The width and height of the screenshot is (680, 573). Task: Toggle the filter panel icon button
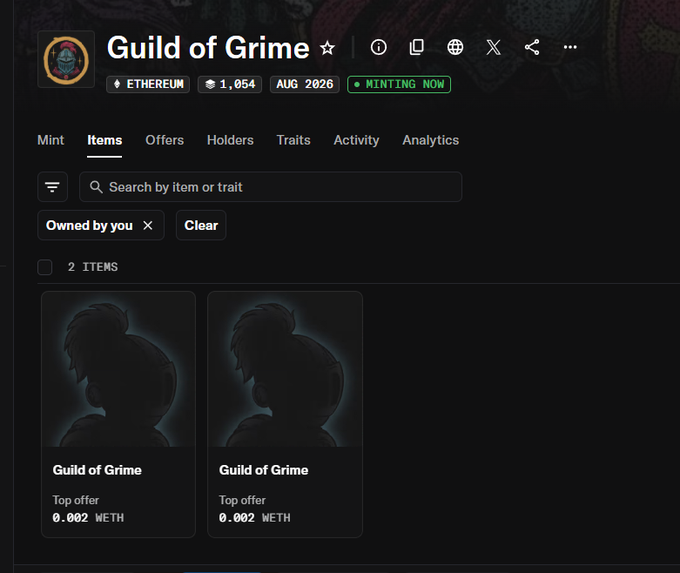pos(52,187)
